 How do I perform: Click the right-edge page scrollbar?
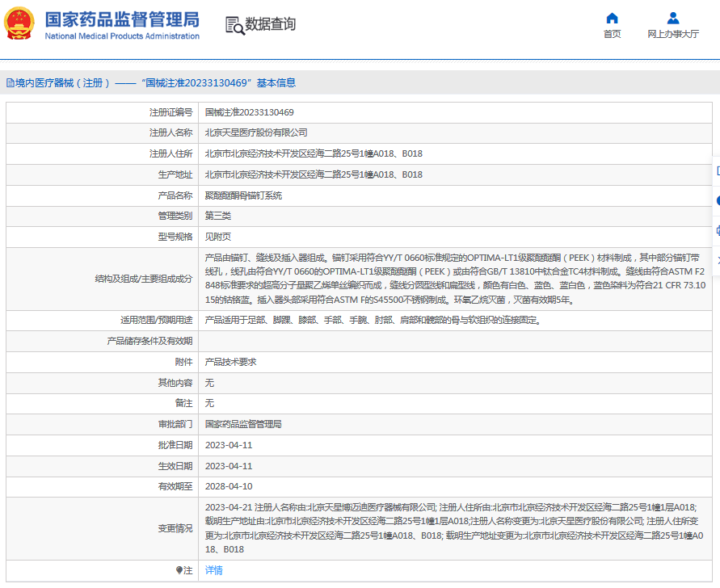pyautogui.click(x=717, y=97)
